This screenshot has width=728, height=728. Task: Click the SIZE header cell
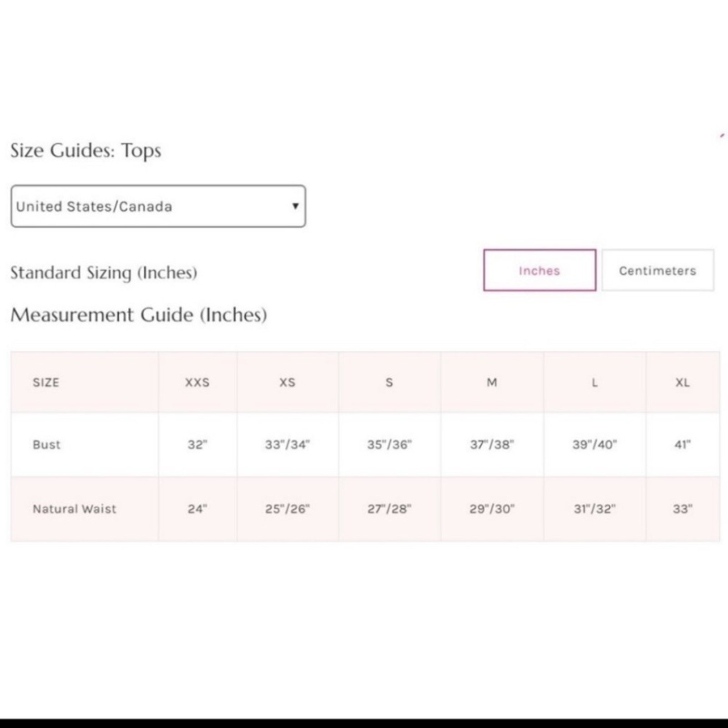point(85,382)
